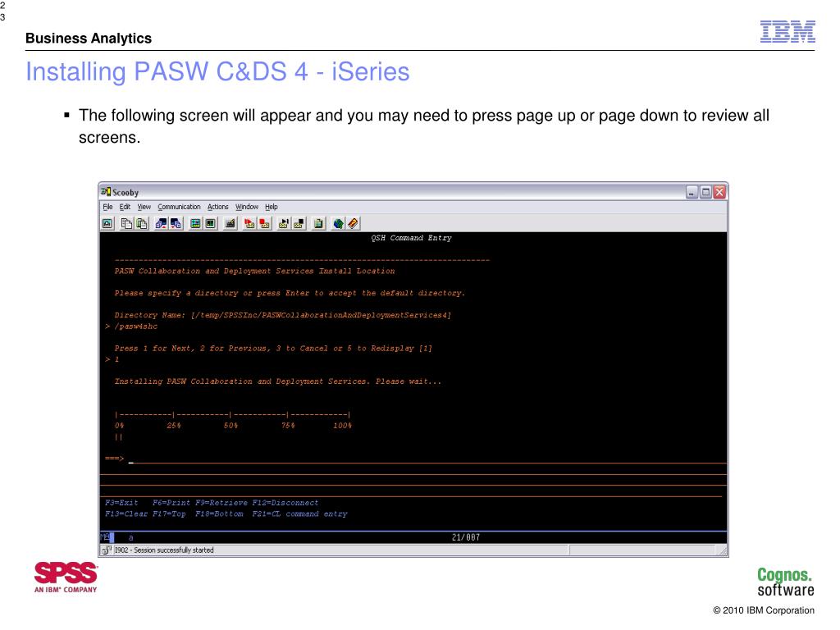Open the Keyboard setup toolbar icon
The image size is (840, 630).
coord(231,224)
